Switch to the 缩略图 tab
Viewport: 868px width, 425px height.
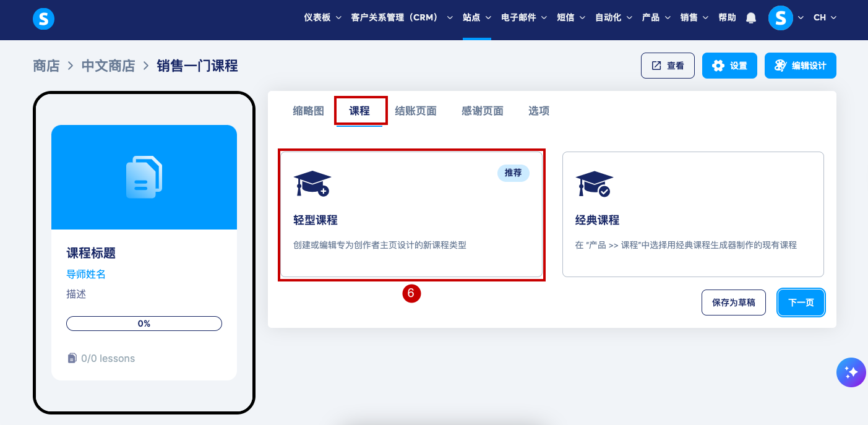click(308, 111)
